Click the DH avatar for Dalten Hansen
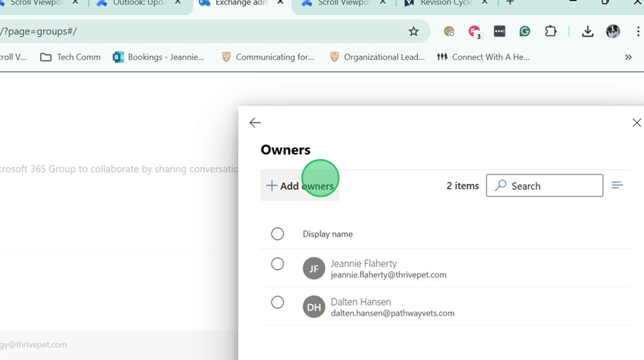The image size is (644, 360). click(x=313, y=308)
